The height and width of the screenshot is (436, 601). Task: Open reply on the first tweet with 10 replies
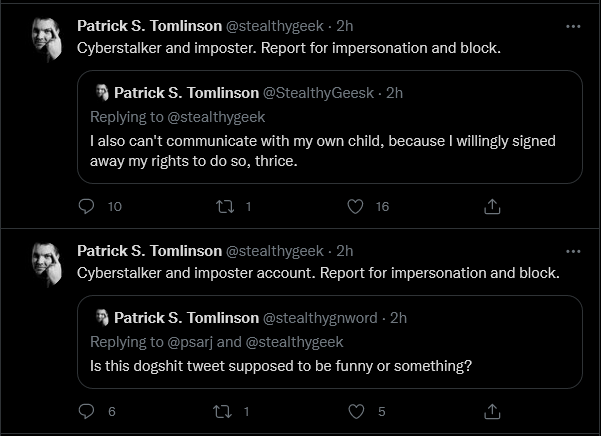(86, 207)
